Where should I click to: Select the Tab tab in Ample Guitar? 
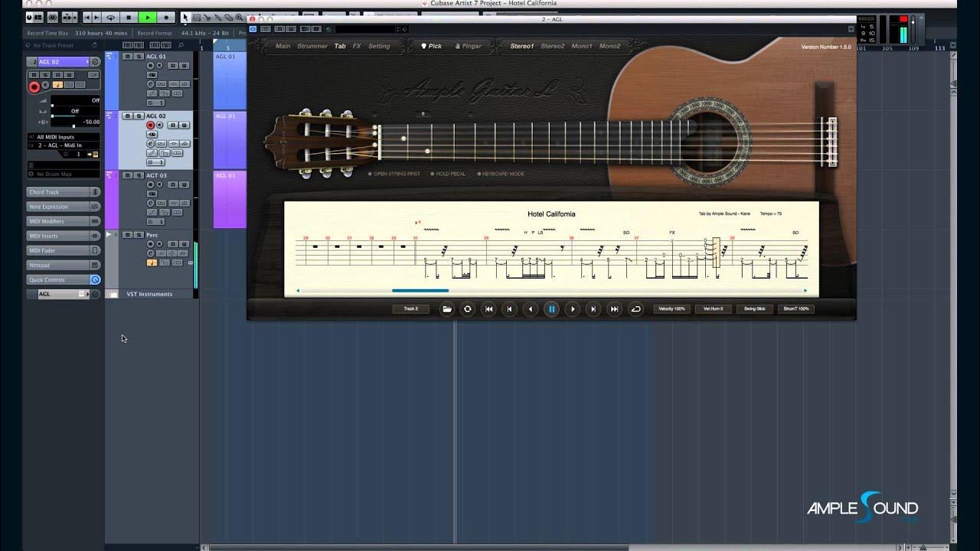pos(340,46)
